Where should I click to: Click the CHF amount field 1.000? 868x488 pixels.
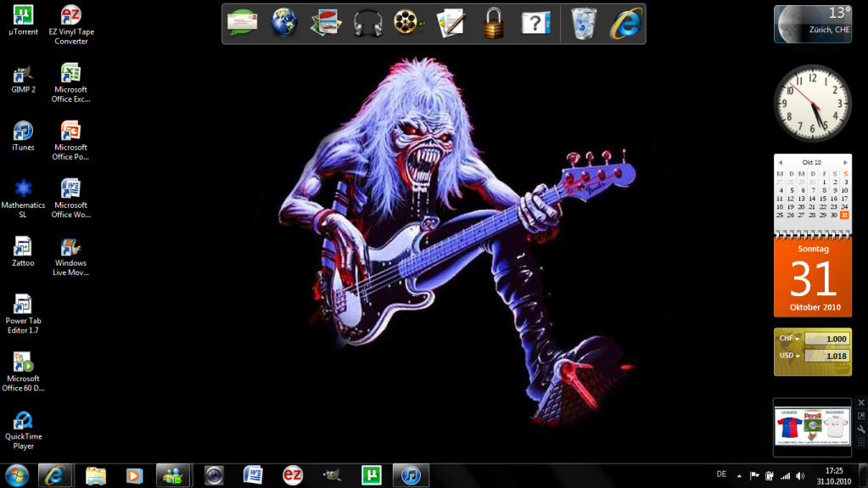[826, 339]
